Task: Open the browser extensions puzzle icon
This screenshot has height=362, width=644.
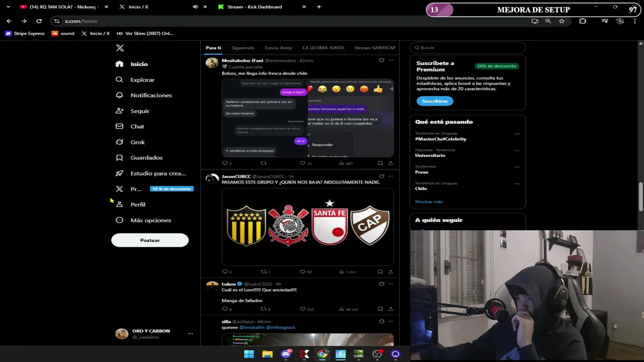Action: coord(583,21)
